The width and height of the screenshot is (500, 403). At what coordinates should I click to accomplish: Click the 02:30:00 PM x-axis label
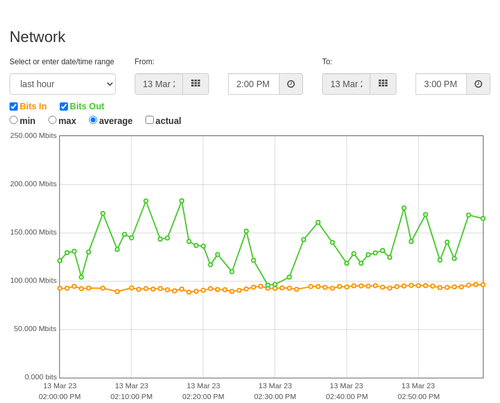click(275, 397)
